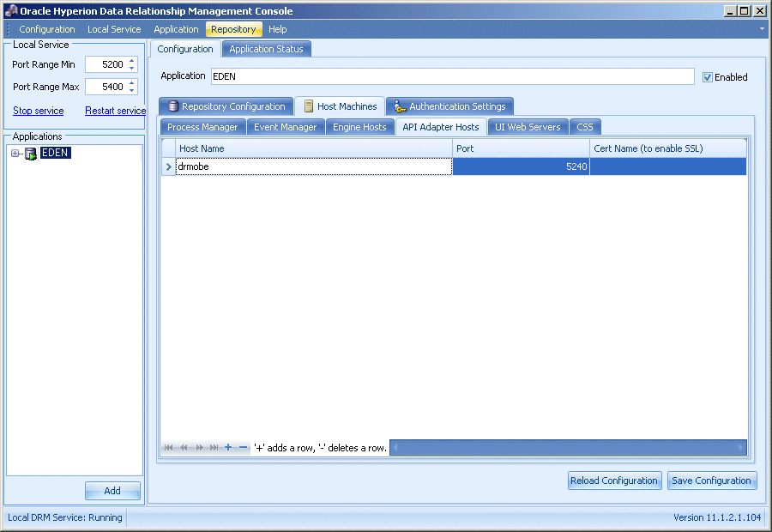Click the Version 11.1.2.1.104 status text
This screenshot has height=532, width=772.
[x=717, y=517]
